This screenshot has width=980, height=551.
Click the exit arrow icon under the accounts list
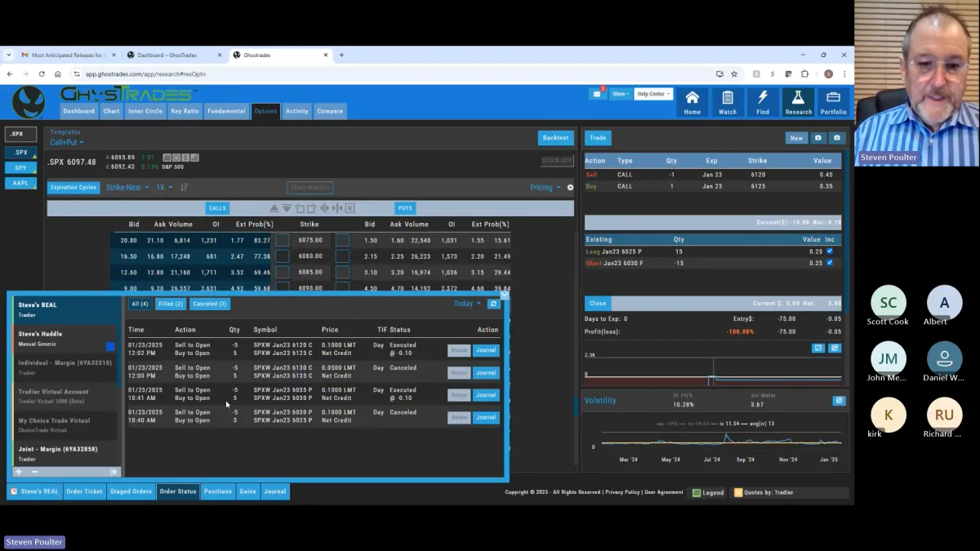114,472
